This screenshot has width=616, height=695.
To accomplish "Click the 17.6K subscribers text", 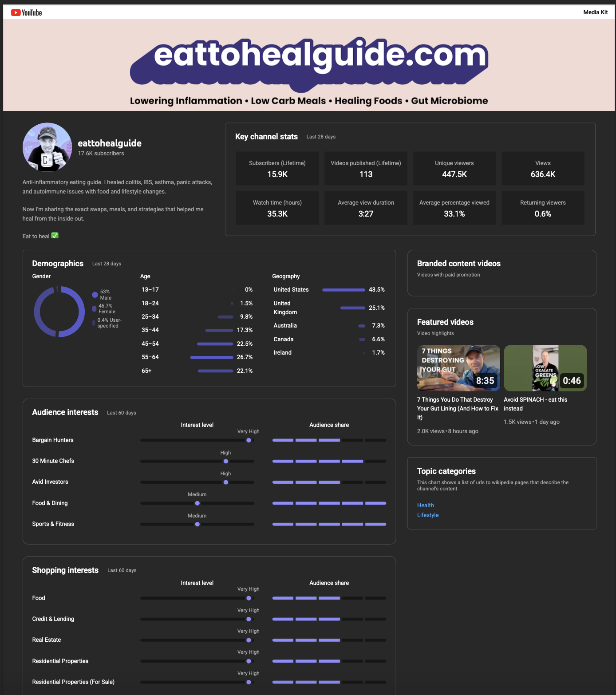I will 101,153.
